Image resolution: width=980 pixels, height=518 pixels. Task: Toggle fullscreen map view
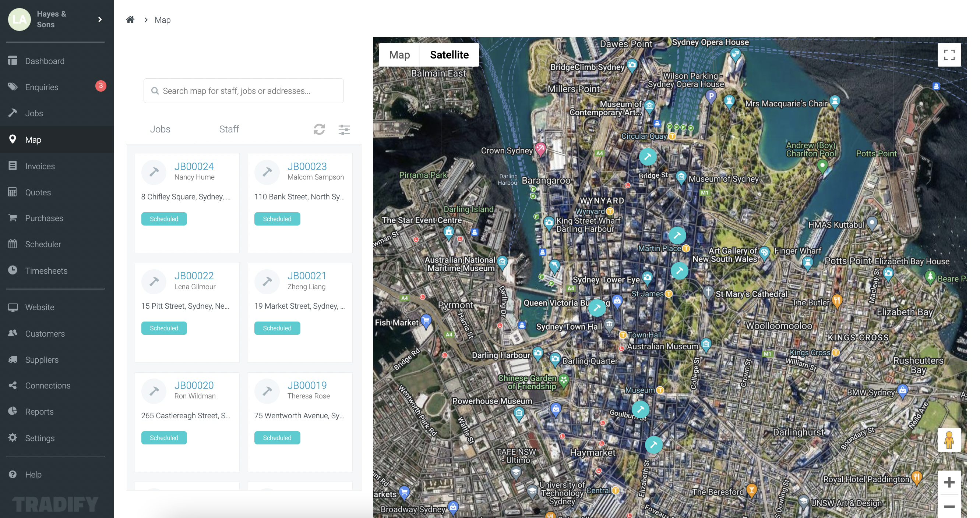pyautogui.click(x=949, y=55)
